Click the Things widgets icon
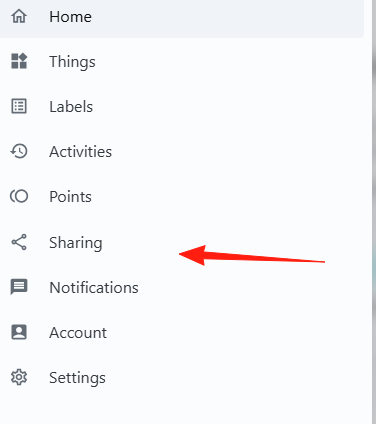Image resolution: width=376 pixels, height=424 pixels. 19,61
